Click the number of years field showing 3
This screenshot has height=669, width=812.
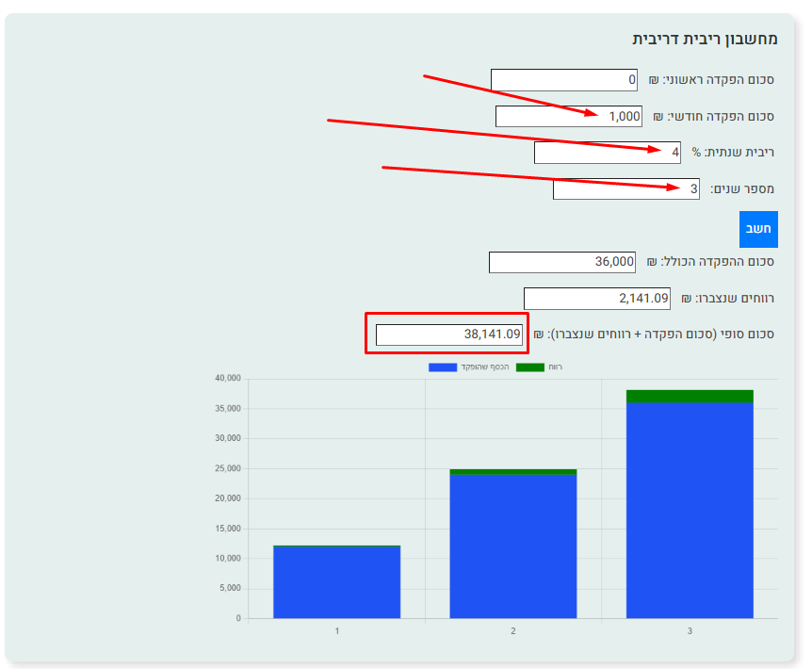point(626,188)
